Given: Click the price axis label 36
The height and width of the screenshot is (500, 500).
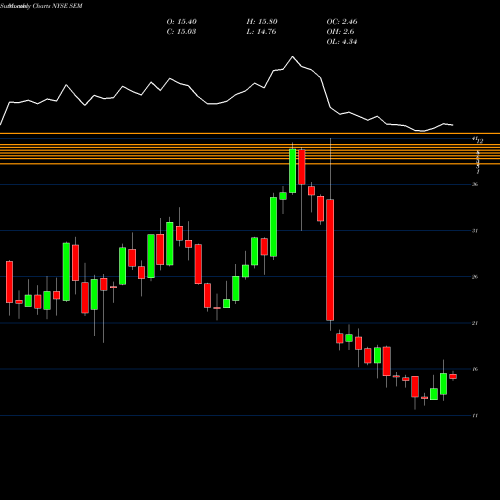Looking at the screenshot, I should click(x=475, y=184).
